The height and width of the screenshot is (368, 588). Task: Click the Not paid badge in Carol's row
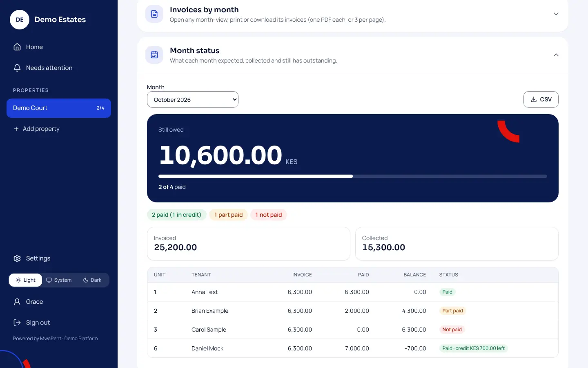pos(452,330)
